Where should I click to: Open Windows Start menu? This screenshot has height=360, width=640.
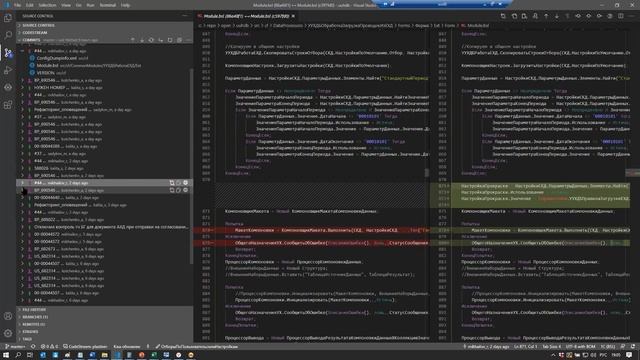6,355
